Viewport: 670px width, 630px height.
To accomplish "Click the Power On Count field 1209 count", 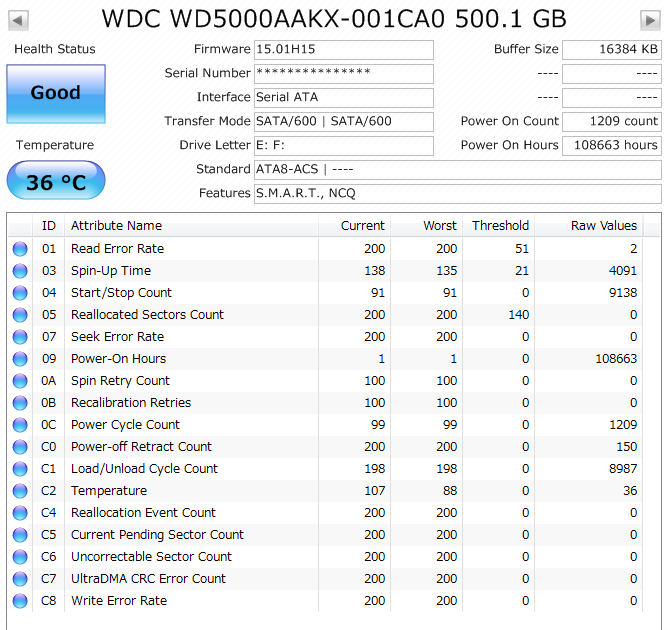I will click(612, 122).
